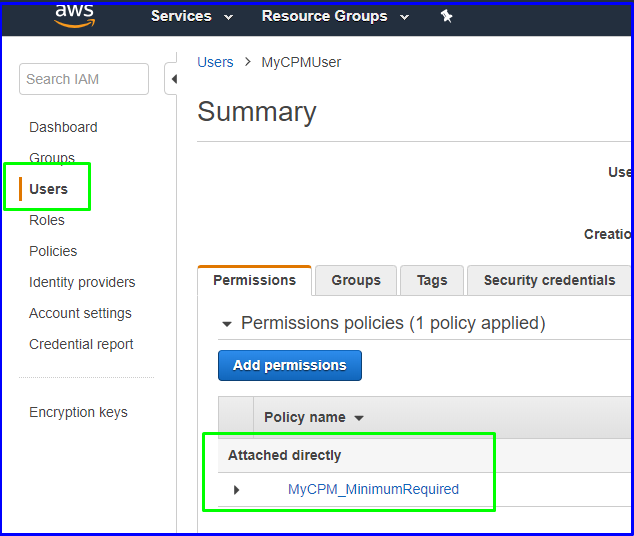Image resolution: width=634 pixels, height=536 pixels.
Task: Open Policies in the sidebar
Action: click(x=53, y=251)
